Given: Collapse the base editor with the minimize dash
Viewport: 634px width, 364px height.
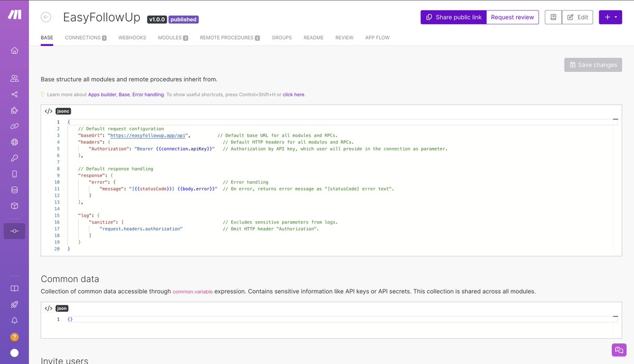Looking at the screenshot, I should [x=615, y=120].
